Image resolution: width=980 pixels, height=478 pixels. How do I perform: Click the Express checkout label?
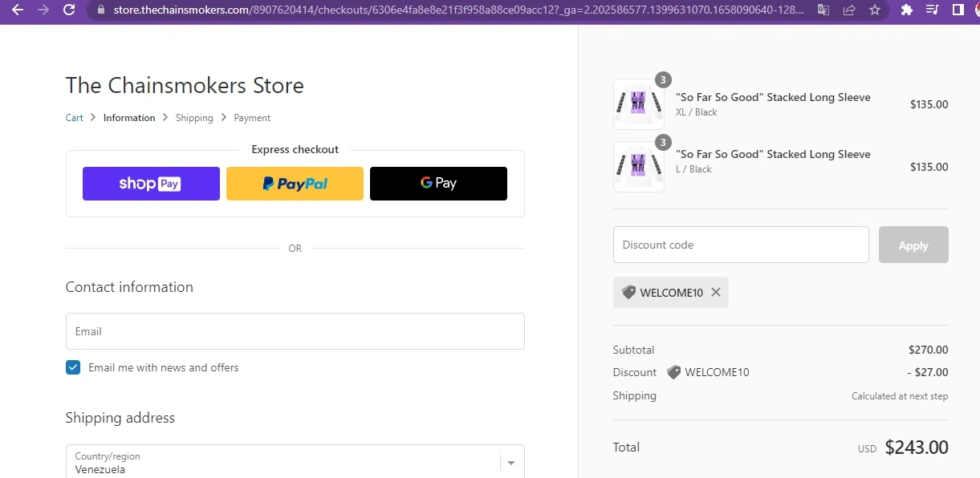point(295,149)
